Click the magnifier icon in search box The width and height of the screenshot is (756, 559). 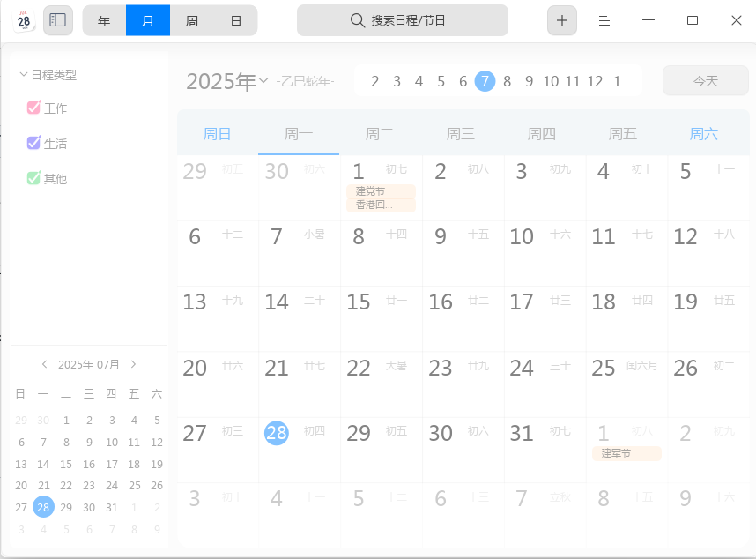(357, 20)
